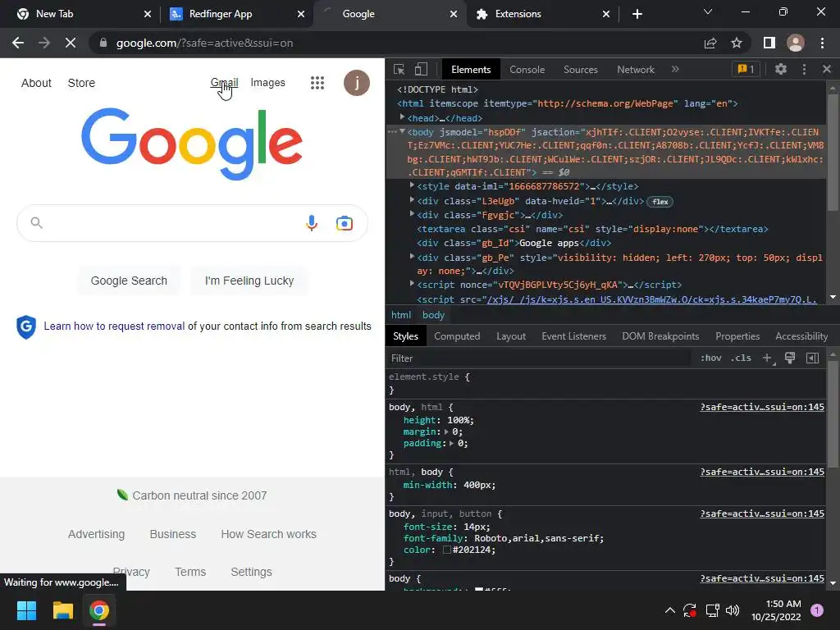This screenshot has height=630, width=840.
Task: Share this page icon in address bar
Action: point(710,43)
